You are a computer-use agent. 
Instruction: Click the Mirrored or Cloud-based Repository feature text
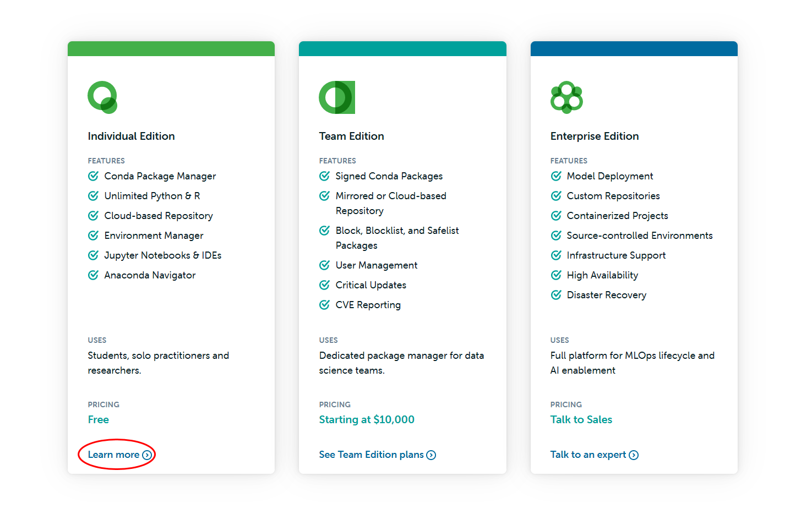(x=391, y=204)
